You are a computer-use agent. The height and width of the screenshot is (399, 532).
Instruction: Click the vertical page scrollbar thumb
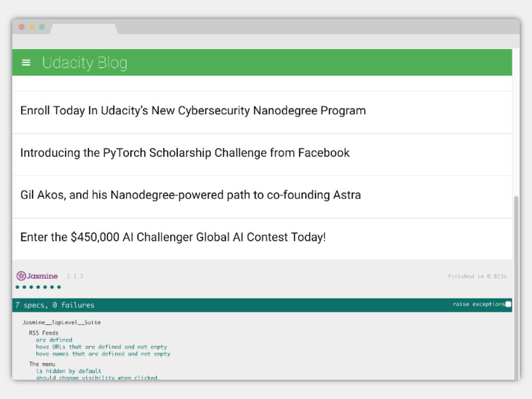(516, 287)
